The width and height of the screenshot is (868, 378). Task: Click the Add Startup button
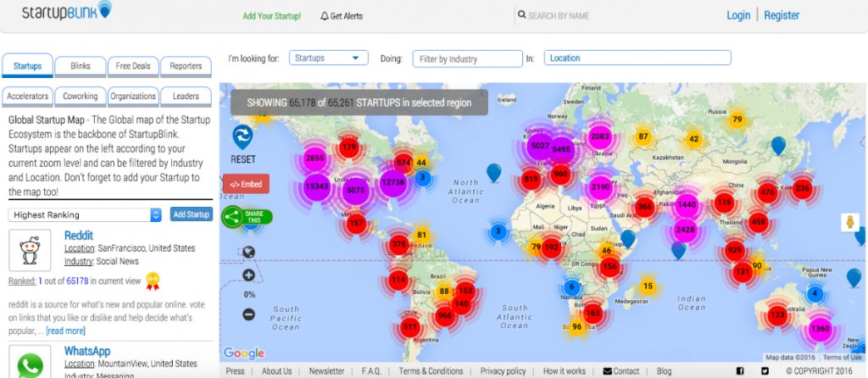(x=191, y=214)
